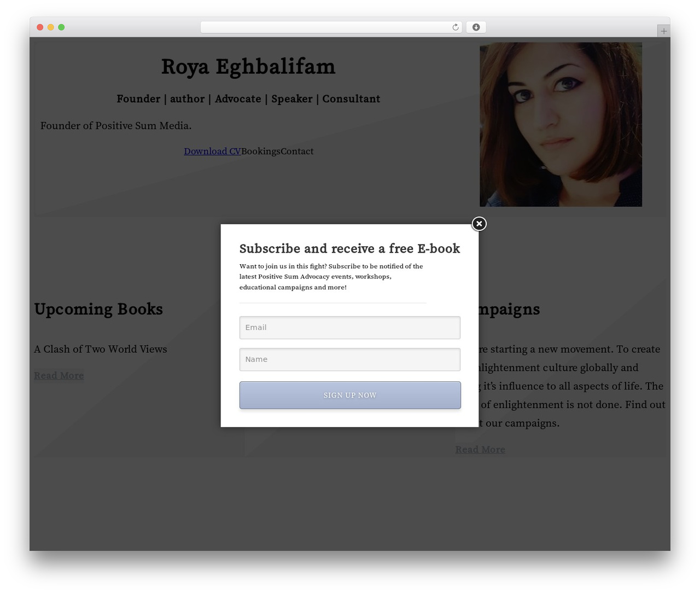The image size is (700, 593).
Task: Submit with the SIGN UP NOW button
Action: 350,395
